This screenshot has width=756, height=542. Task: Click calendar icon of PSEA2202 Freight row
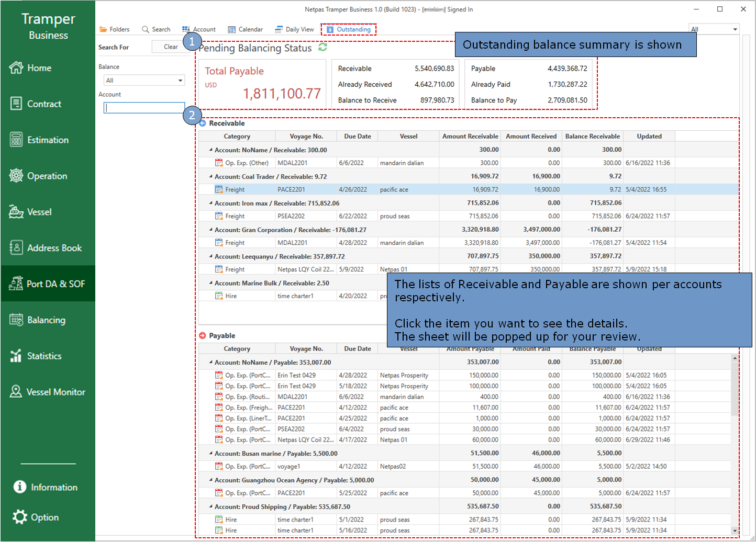tap(219, 216)
